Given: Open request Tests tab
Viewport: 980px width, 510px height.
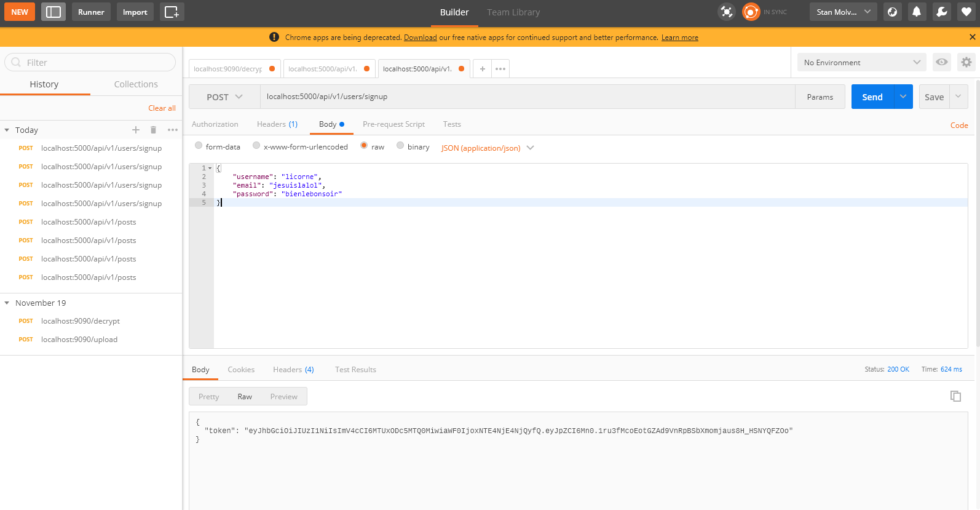Looking at the screenshot, I should click(x=452, y=124).
